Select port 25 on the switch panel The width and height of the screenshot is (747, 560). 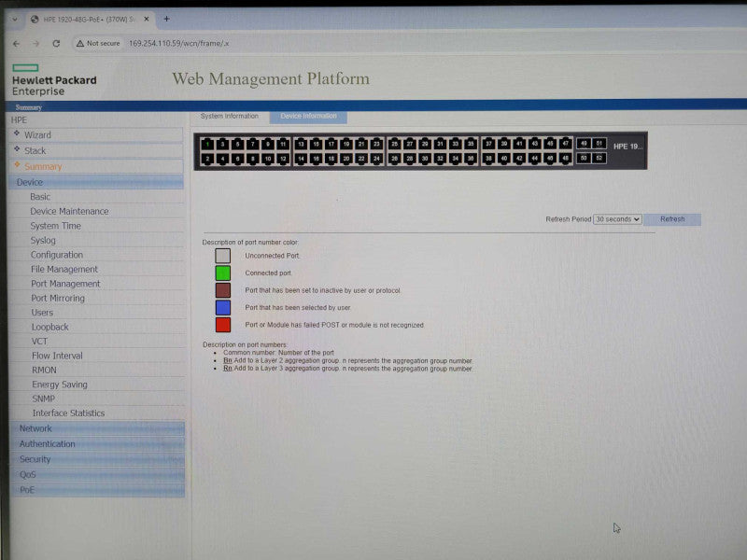click(x=394, y=144)
